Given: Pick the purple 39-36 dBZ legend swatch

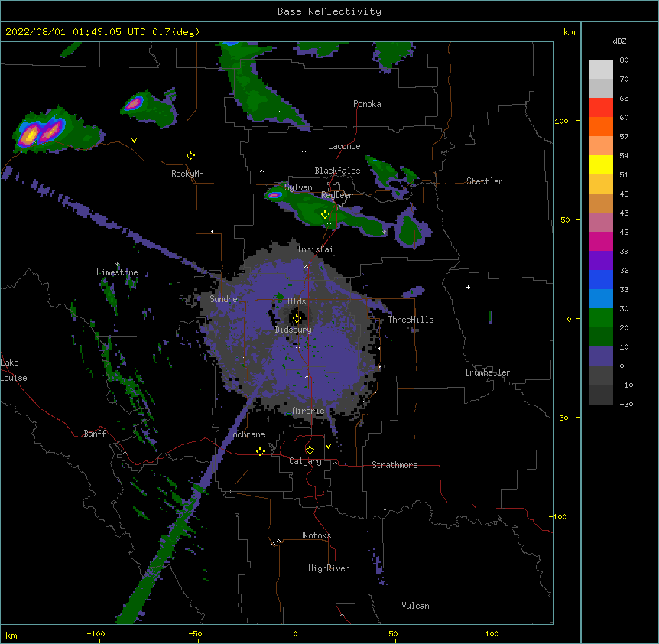Looking at the screenshot, I should pos(601,261).
